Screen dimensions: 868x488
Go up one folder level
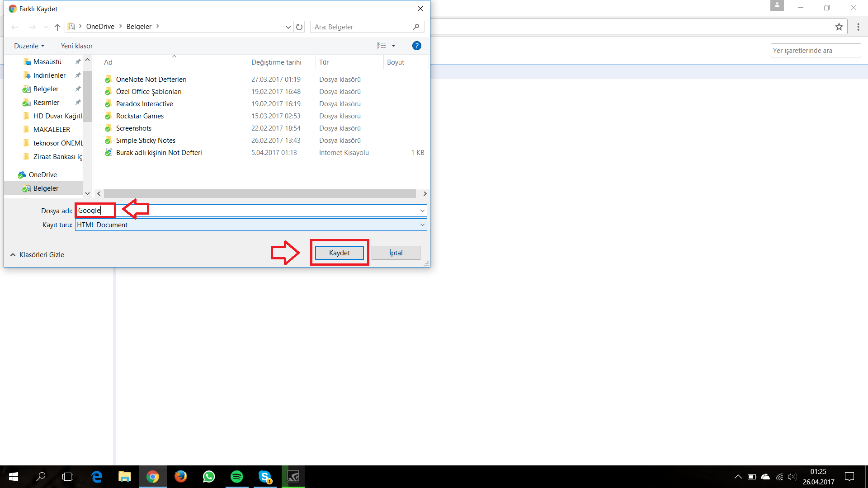tap(57, 27)
